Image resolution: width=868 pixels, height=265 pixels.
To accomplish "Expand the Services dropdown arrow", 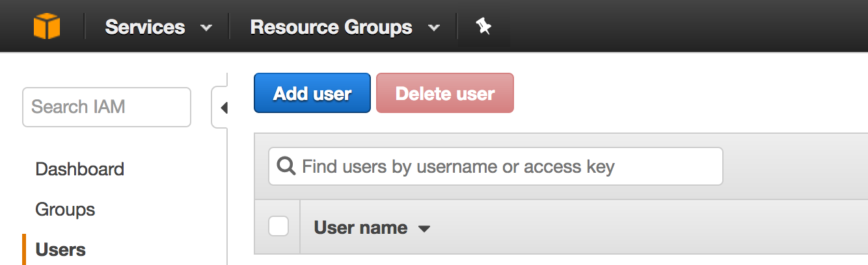I will [206, 28].
